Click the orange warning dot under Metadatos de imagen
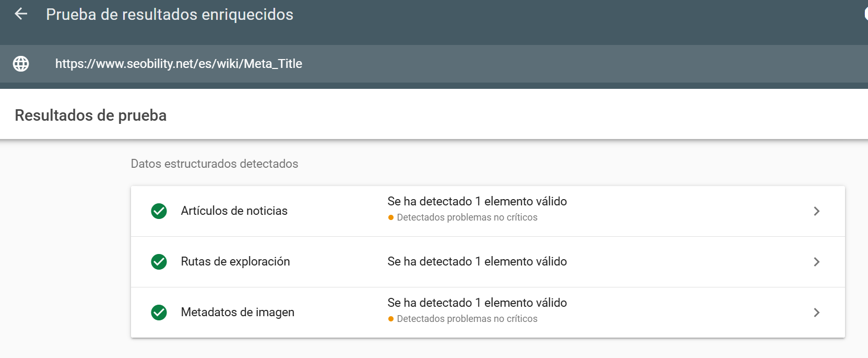The image size is (868, 358). click(x=391, y=319)
